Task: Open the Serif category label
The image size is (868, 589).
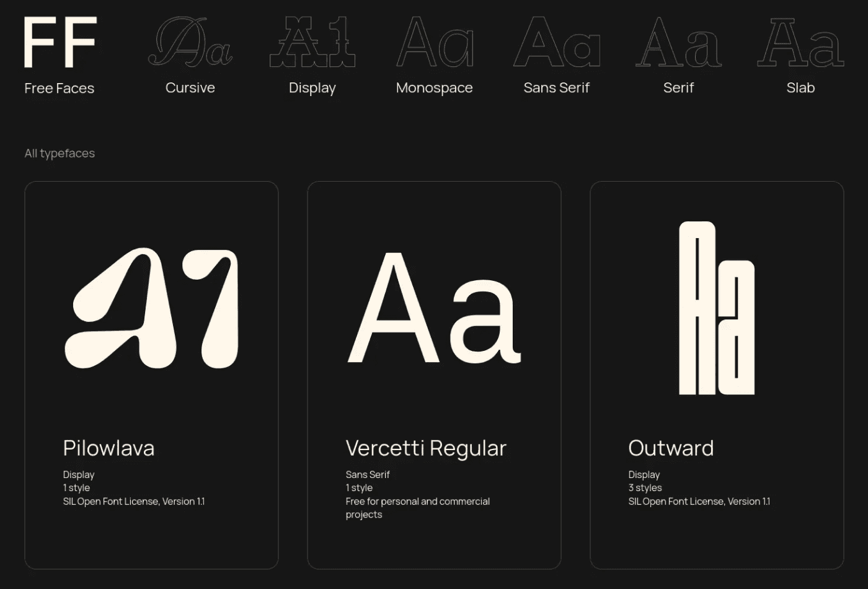Action: pyautogui.click(x=679, y=87)
